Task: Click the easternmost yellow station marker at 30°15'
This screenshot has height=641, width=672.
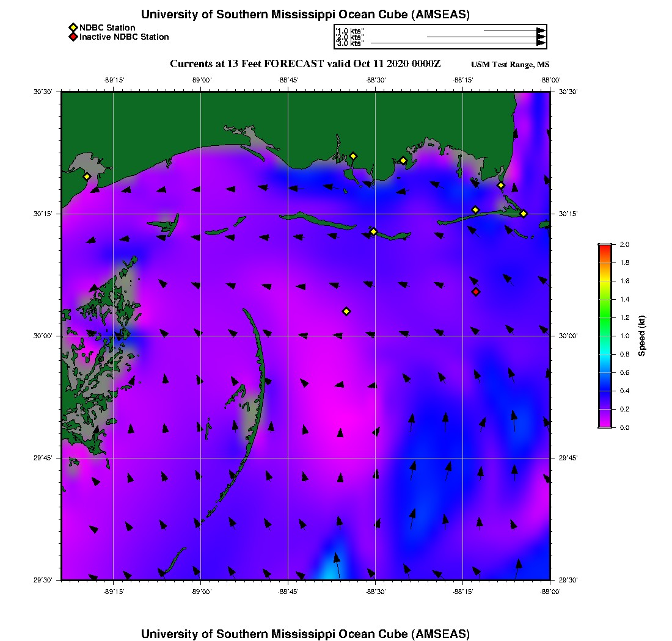Action: (x=524, y=214)
